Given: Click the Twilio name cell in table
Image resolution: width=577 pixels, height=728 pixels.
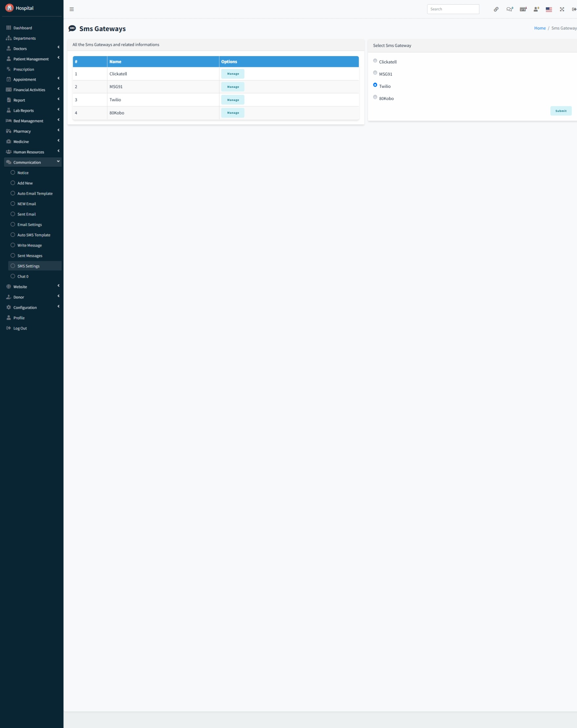Looking at the screenshot, I should 163,100.
